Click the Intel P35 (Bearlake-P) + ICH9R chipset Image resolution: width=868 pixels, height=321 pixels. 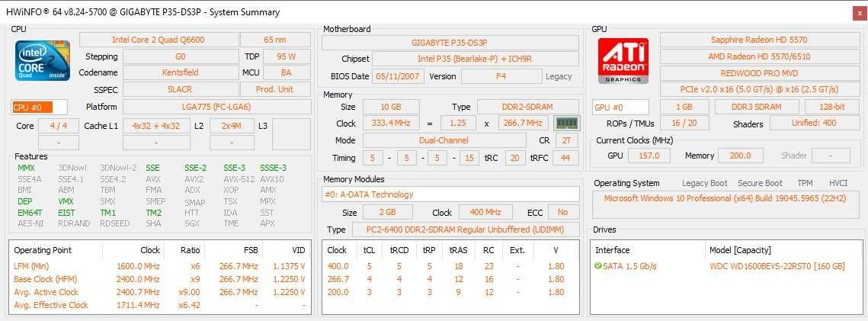tap(476, 59)
